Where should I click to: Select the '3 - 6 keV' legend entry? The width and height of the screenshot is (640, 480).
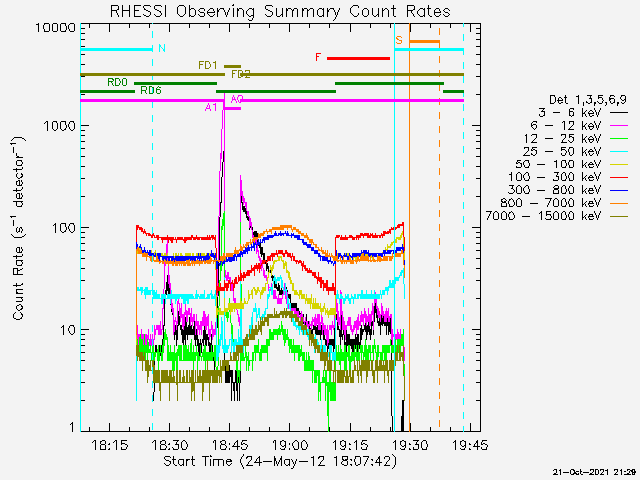(x=583, y=113)
